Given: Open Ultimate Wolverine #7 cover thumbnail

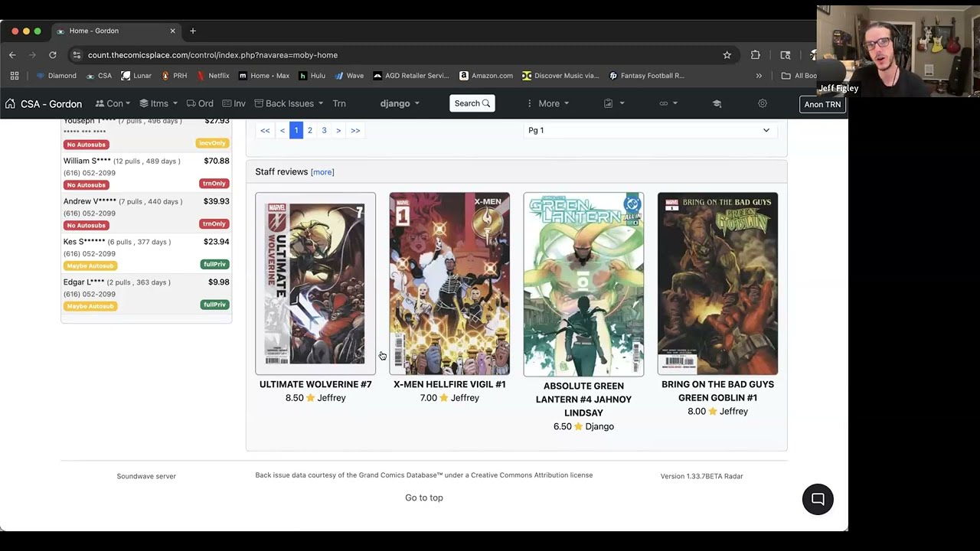Looking at the screenshot, I should click(x=315, y=284).
